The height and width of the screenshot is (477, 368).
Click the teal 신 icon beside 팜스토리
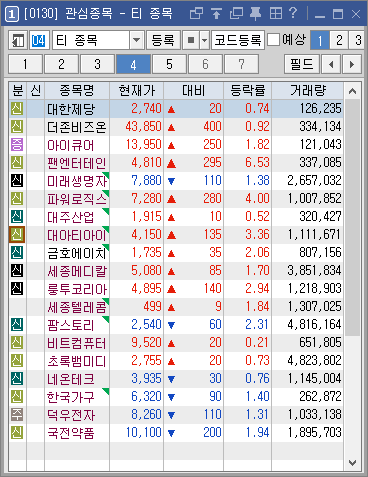point(17,325)
